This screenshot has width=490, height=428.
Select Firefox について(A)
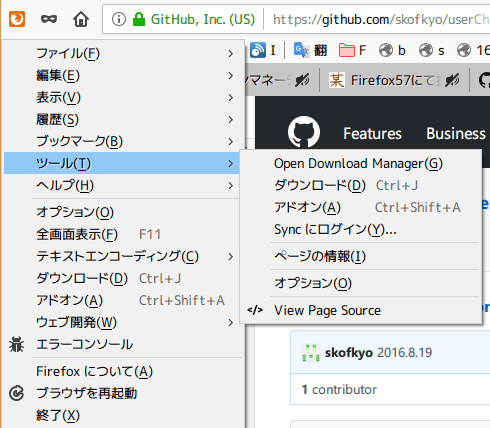coord(122,371)
